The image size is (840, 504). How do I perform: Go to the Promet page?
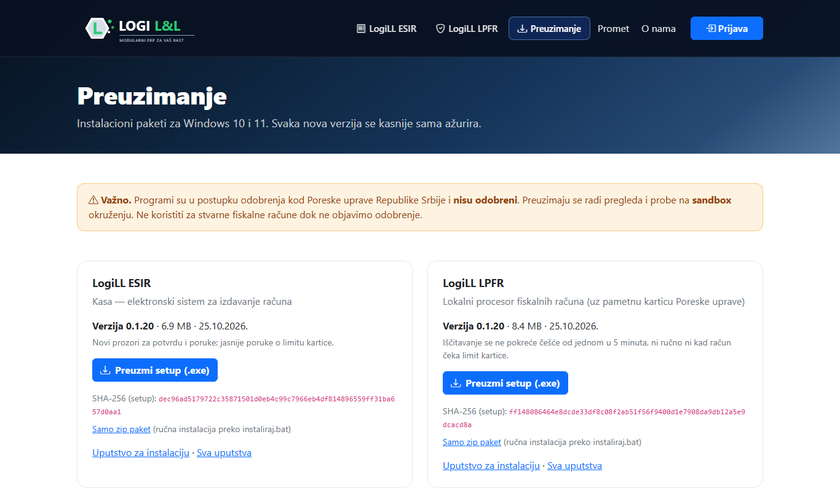pyautogui.click(x=614, y=28)
